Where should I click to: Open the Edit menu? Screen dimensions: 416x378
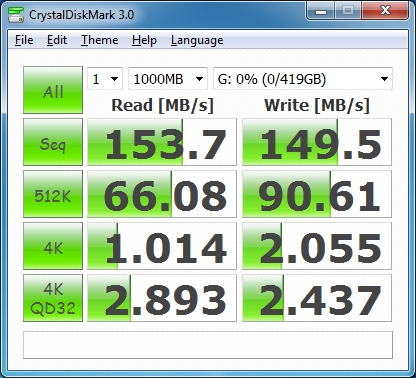pyautogui.click(x=57, y=40)
